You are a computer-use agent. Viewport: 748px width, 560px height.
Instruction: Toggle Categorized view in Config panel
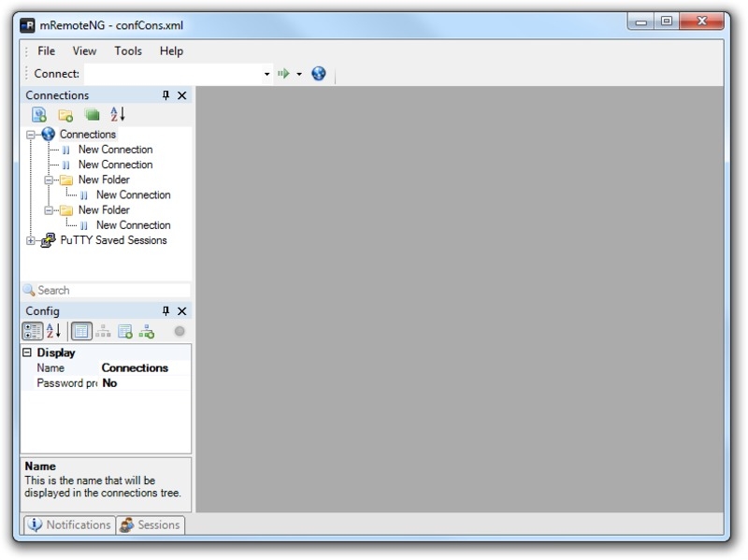(33, 331)
